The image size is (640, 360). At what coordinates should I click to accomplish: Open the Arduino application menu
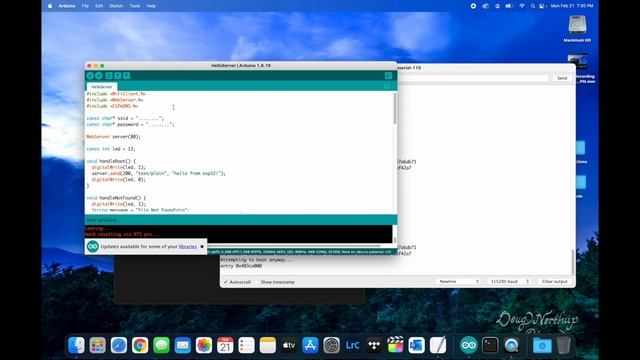[67, 6]
